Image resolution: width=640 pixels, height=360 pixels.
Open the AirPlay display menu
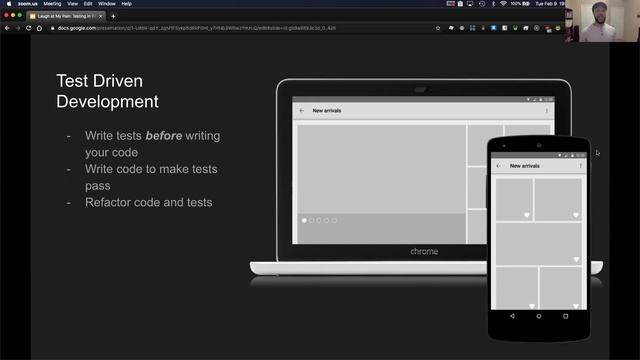tap(470, 4)
